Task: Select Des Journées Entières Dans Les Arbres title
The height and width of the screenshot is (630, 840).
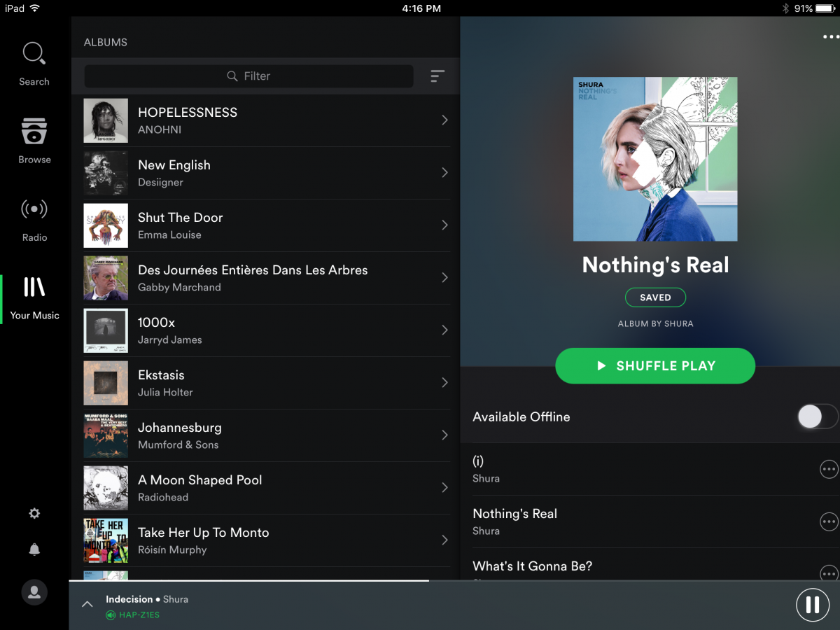Action: [x=253, y=269]
